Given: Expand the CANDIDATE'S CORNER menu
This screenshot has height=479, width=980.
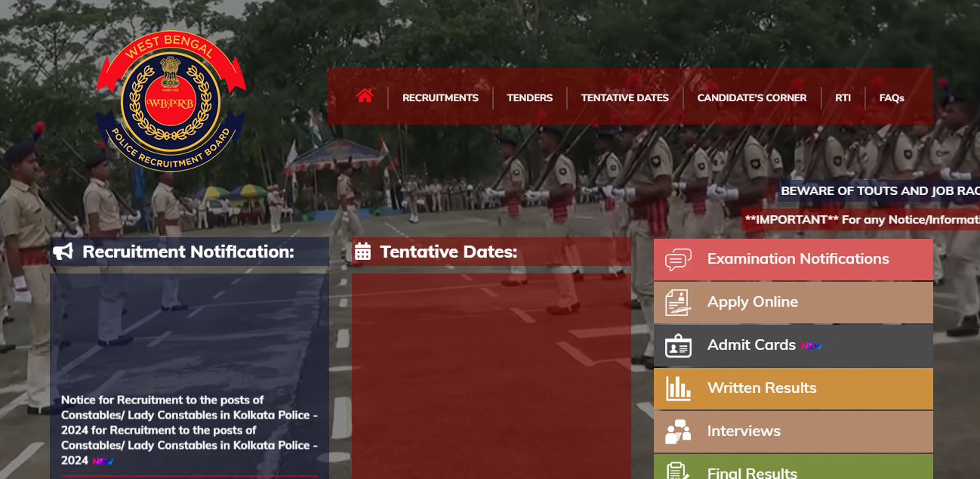Looking at the screenshot, I should click(x=751, y=97).
